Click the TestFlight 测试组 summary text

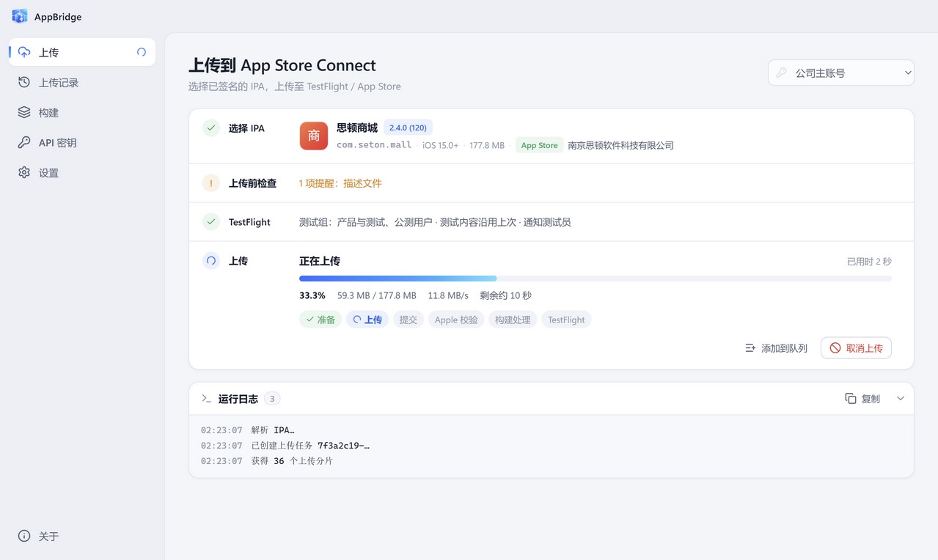click(x=435, y=222)
